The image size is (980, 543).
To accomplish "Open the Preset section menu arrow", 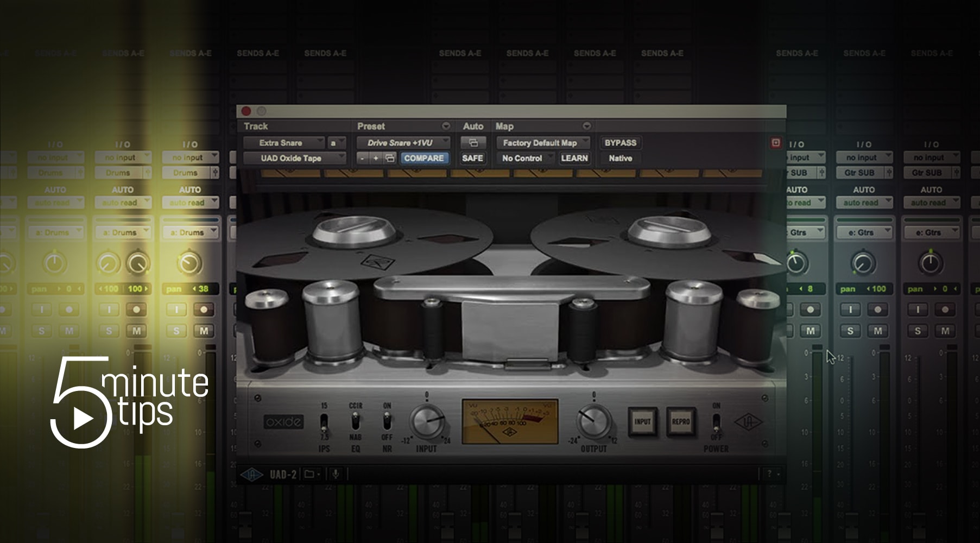I will click(446, 126).
